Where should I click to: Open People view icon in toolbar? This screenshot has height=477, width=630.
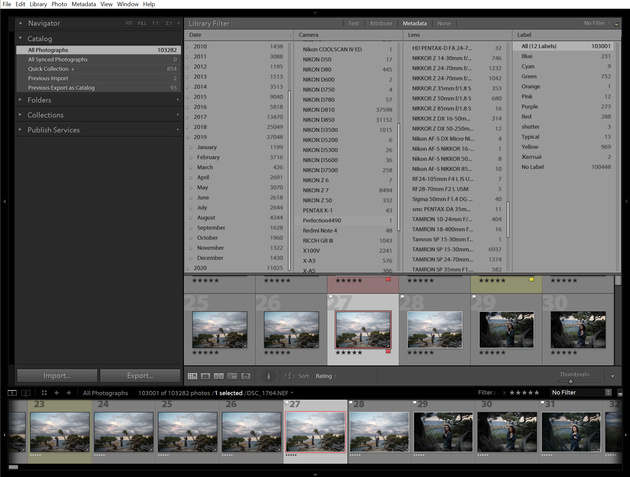point(245,376)
